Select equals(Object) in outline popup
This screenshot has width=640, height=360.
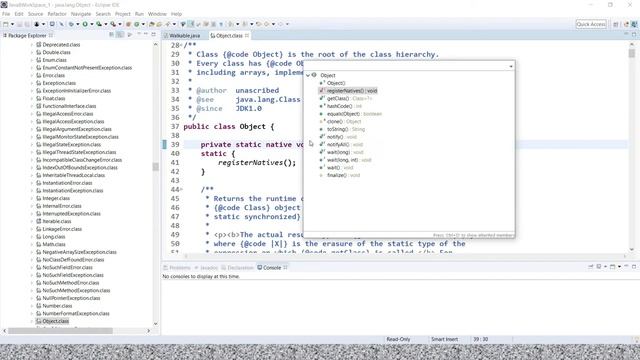click(351, 114)
